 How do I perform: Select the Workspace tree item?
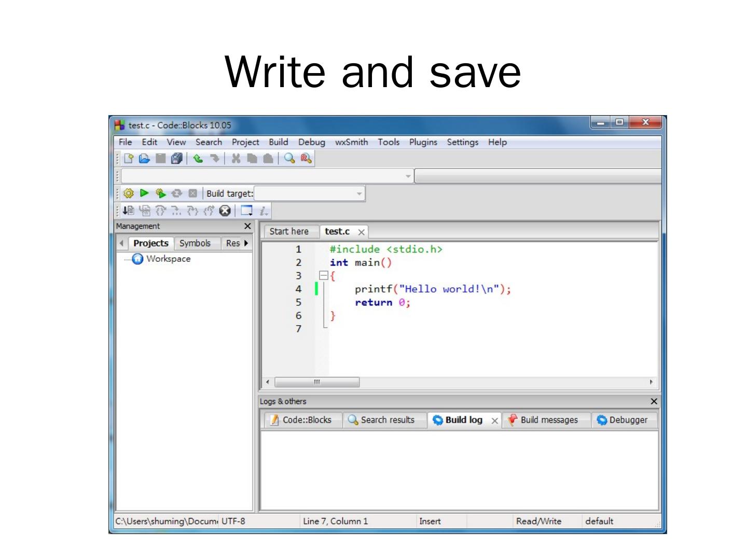click(168, 259)
